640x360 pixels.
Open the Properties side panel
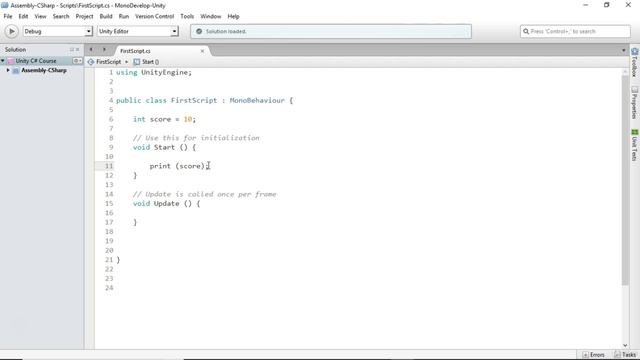(634, 103)
